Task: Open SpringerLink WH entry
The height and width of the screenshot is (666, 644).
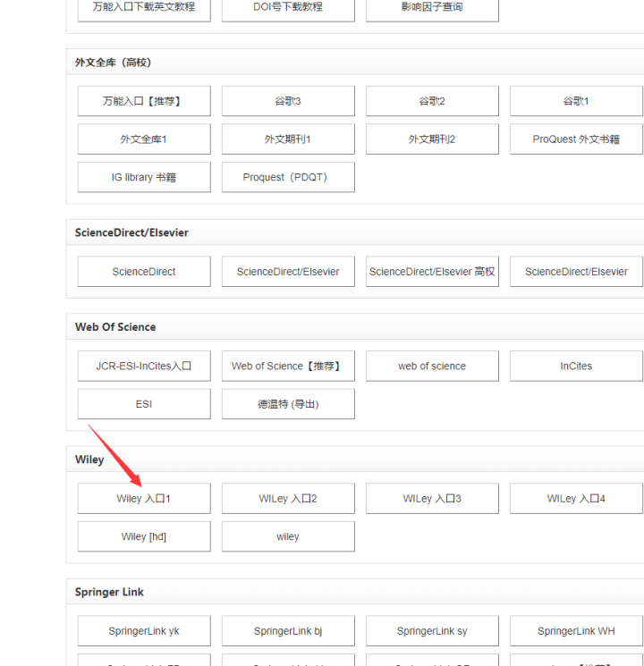Action: coord(576,631)
